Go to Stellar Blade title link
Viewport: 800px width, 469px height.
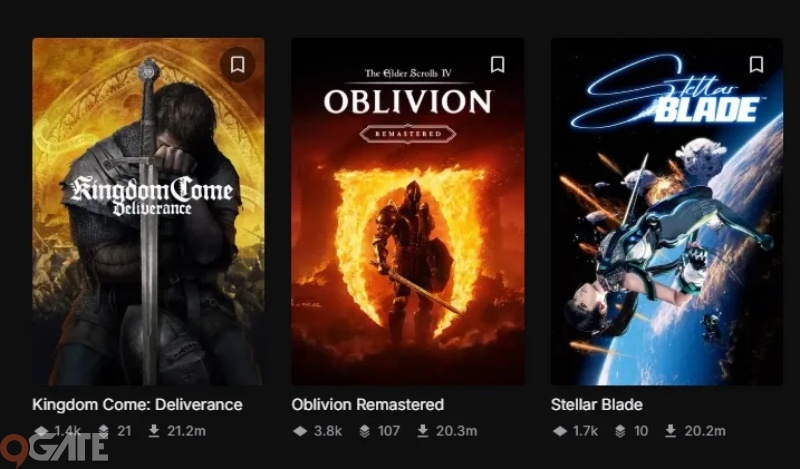pos(596,405)
